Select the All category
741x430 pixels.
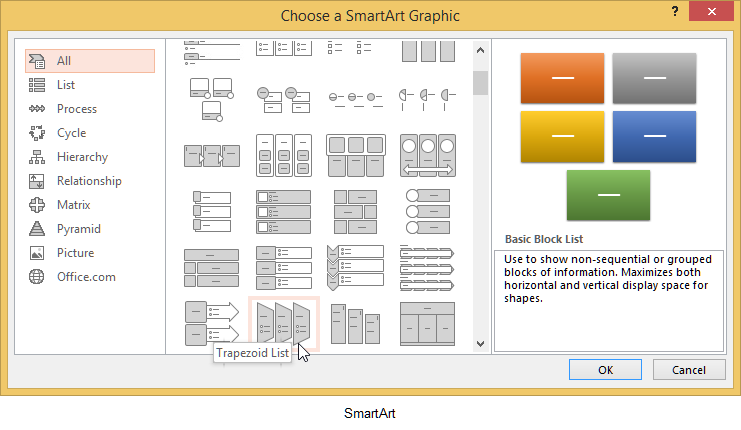point(90,61)
